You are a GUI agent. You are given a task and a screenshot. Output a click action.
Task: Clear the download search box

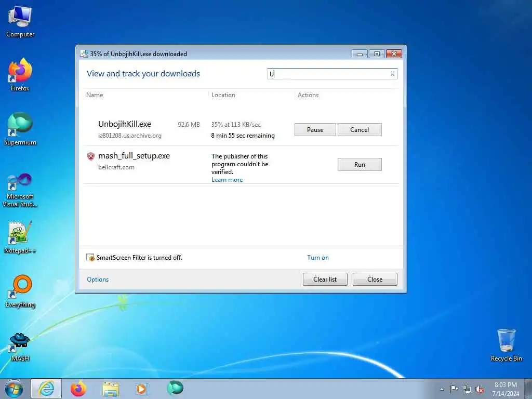point(392,74)
